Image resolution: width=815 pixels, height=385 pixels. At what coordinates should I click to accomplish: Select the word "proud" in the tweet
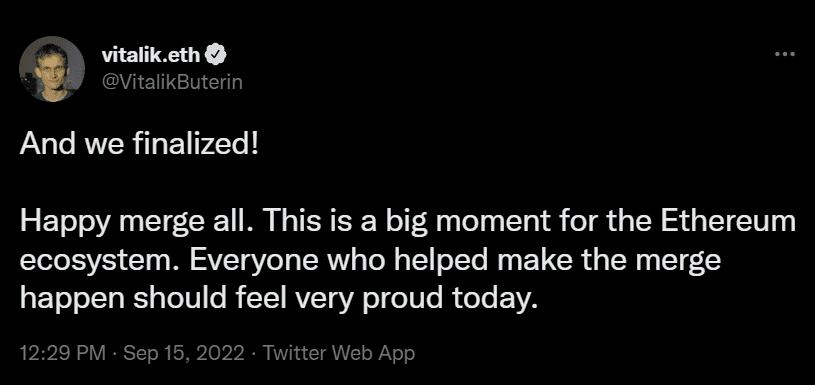pyautogui.click(x=402, y=300)
